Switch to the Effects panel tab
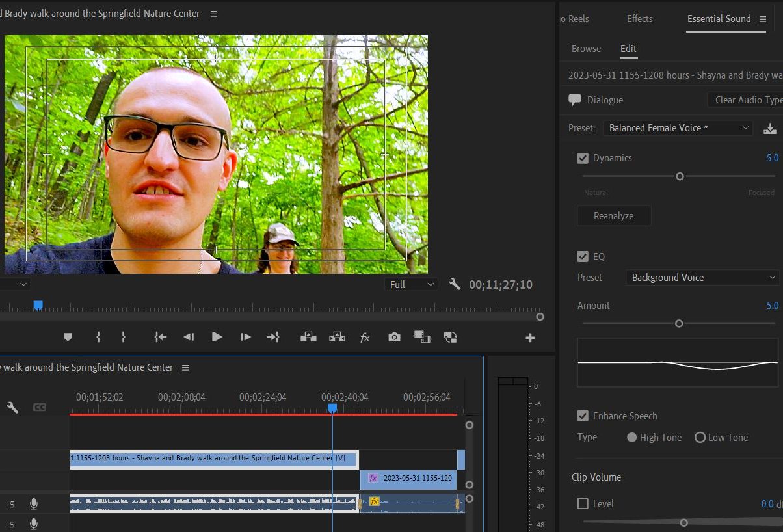 (639, 19)
